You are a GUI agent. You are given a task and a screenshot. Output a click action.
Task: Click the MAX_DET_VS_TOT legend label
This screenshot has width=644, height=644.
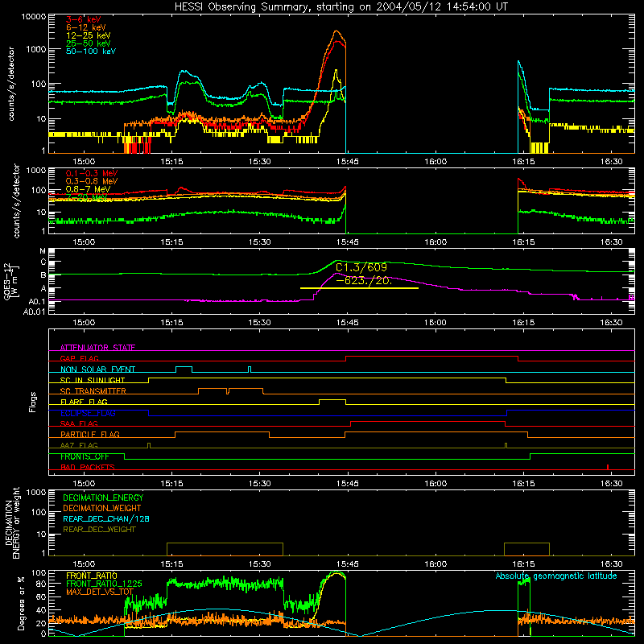pos(100,592)
